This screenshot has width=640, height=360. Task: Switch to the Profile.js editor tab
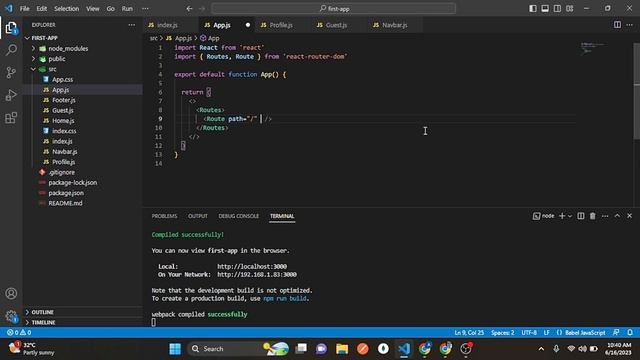[281, 25]
